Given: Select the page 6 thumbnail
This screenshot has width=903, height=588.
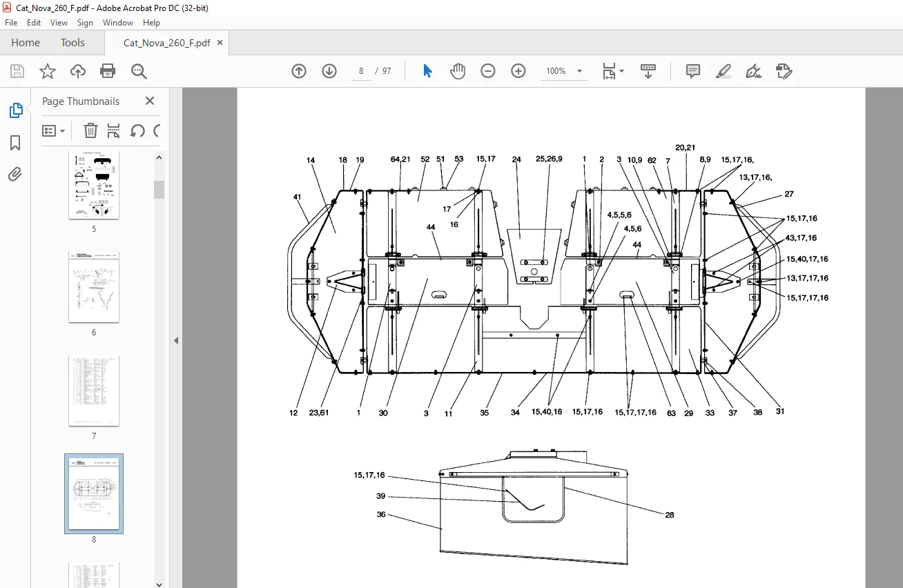Looking at the screenshot, I should (94, 287).
